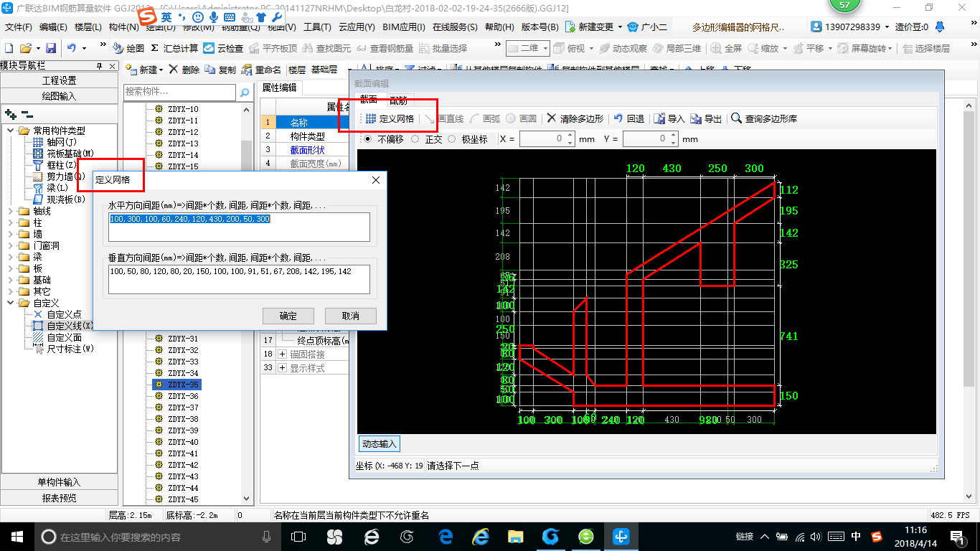Image resolution: width=980 pixels, height=551 pixels.
Task: Click 取消 in 定义网格 dialog
Action: point(350,316)
